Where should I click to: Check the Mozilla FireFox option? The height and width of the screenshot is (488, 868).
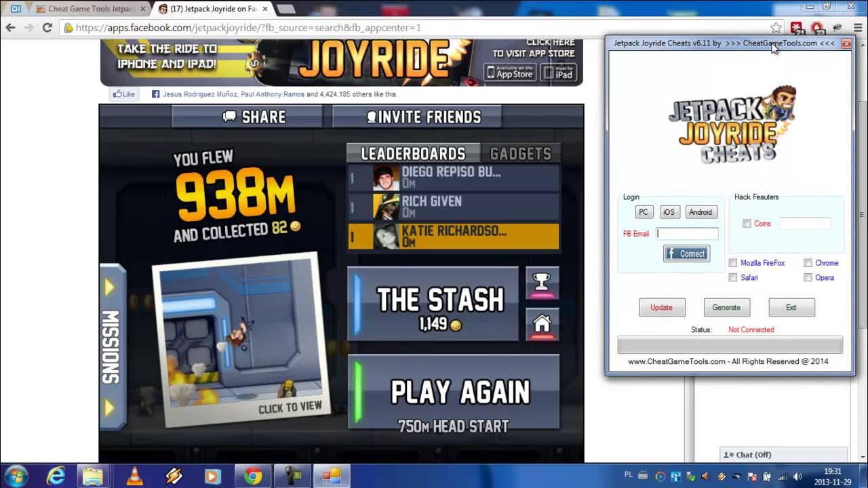[733, 263]
